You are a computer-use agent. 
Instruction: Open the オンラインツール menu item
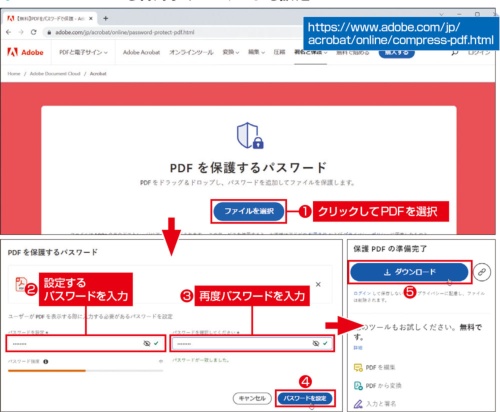191,52
